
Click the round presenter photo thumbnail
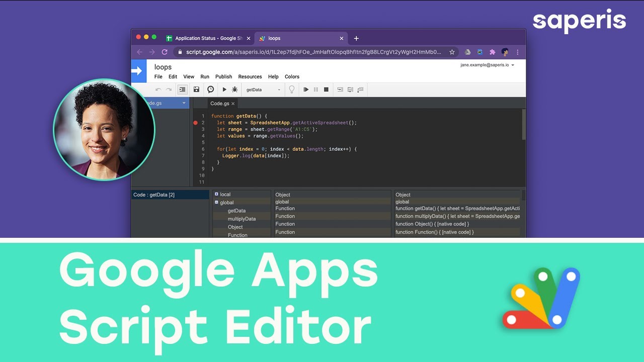tap(104, 130)
